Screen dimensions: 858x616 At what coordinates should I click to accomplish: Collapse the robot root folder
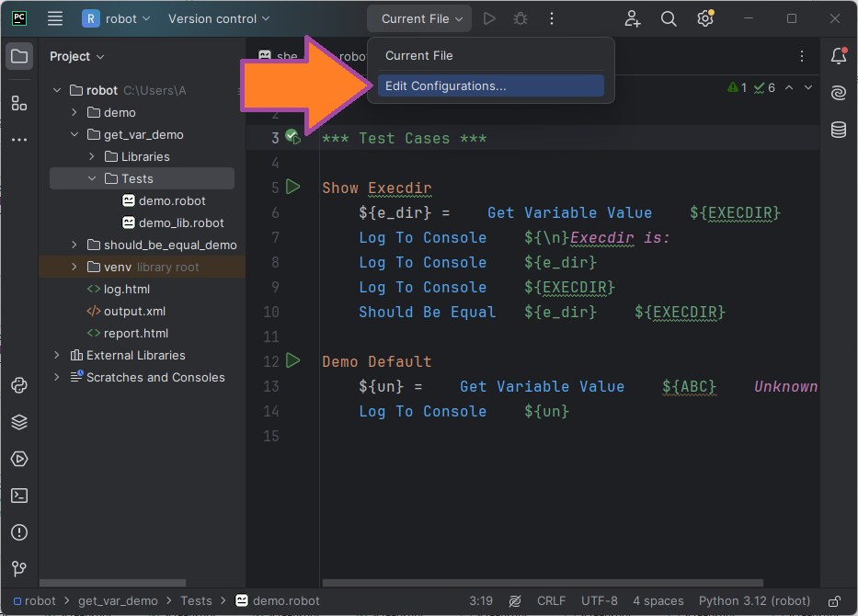(x=57, y=90)
